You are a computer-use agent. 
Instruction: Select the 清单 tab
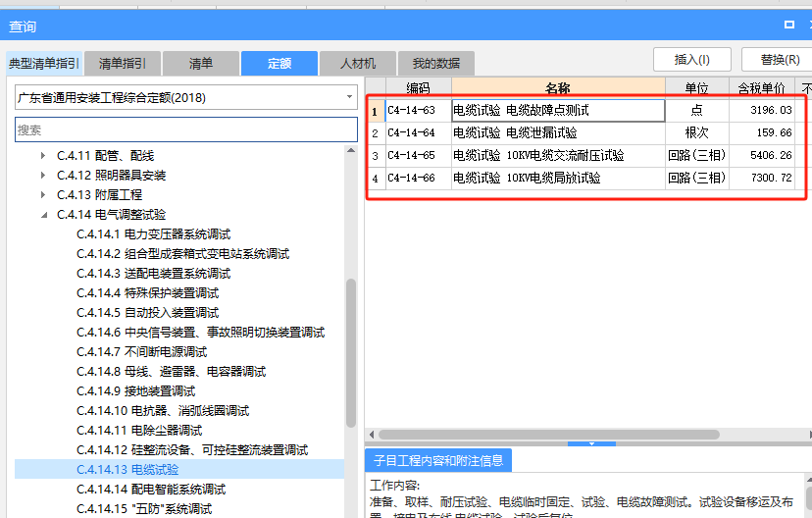point(201,64)
